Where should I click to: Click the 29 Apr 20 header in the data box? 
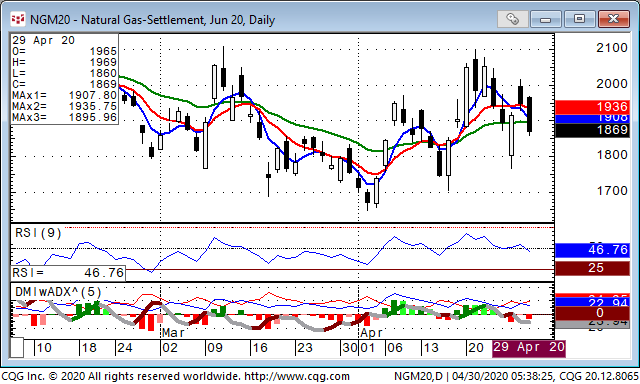click(43, 40)
